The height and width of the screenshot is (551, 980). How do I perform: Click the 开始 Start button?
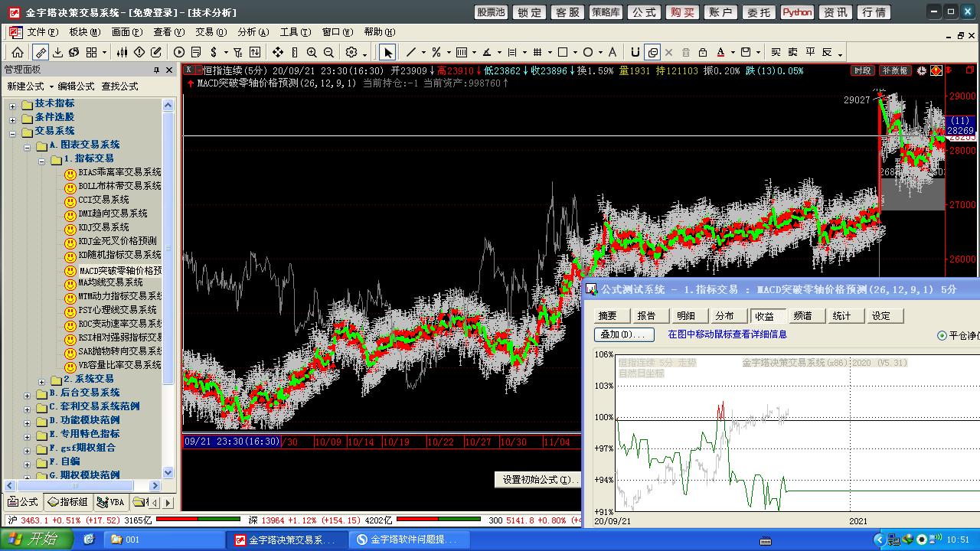36,539
